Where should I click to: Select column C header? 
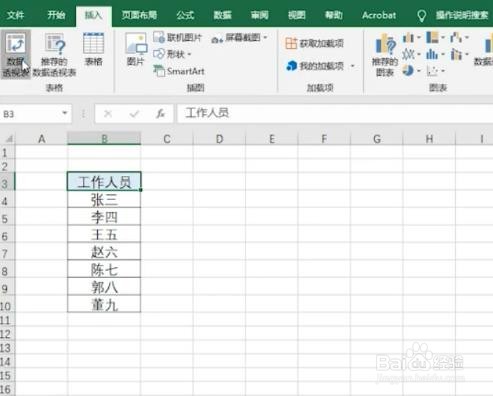tap(167, 138)
